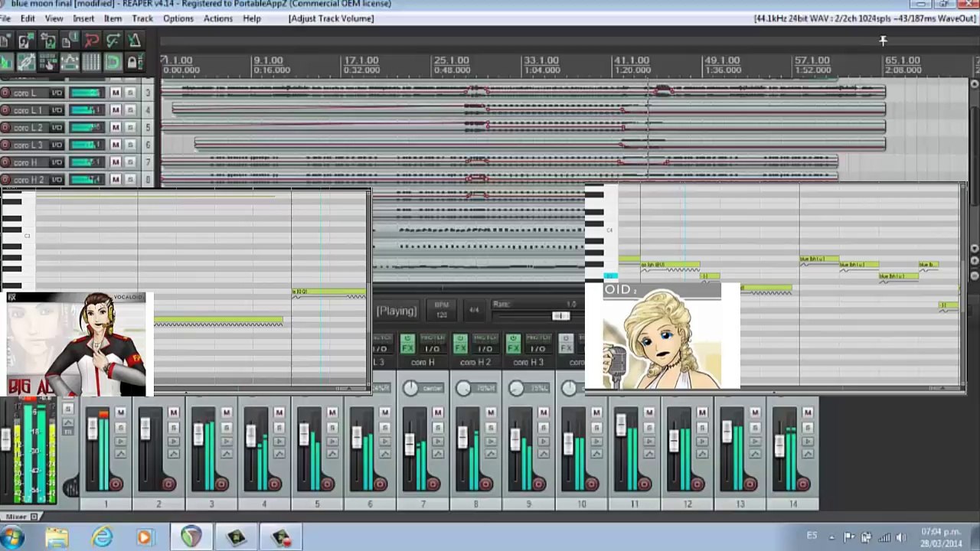Click the coro L 2 track volume bar
Viewport: 980px width, 551px height.
(x=87, y=127)
